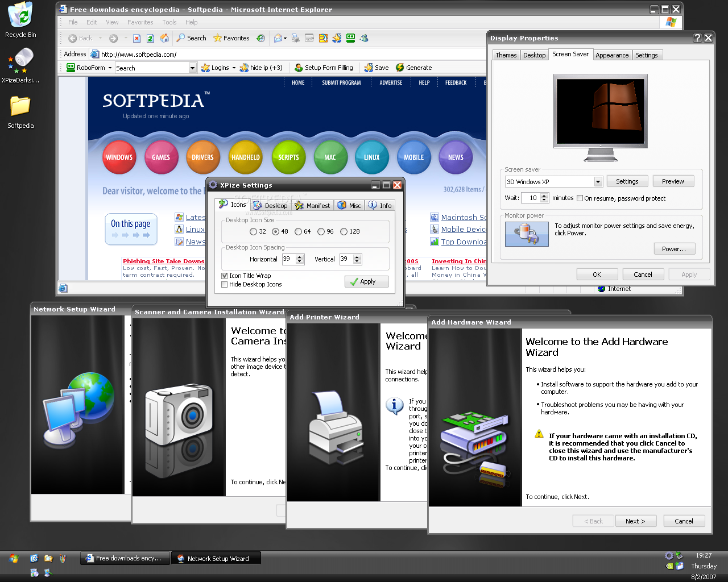728x582 pixels.
Task: Increase Horizontal icon spacing value
Action: pyautogui.click(x=300, y=257)
